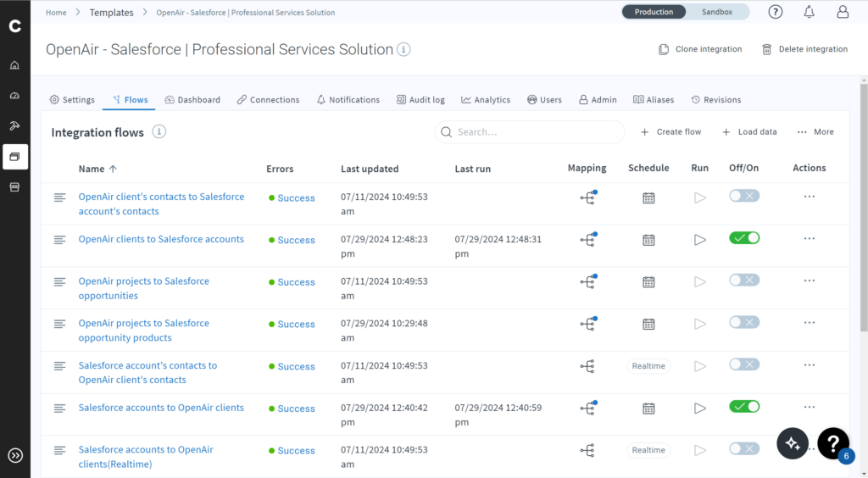Screen dimensions: 868x478
Task: Click info icon beside Integration flows
Action: (x=159, y=131)
